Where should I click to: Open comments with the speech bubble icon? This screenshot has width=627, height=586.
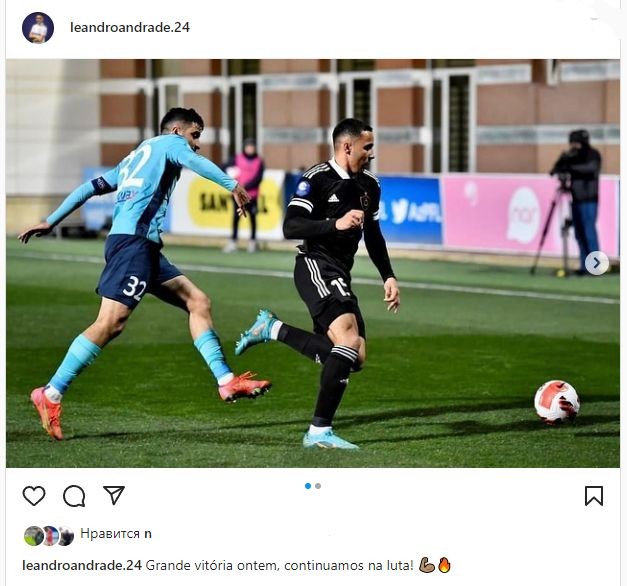pos(74,496)
